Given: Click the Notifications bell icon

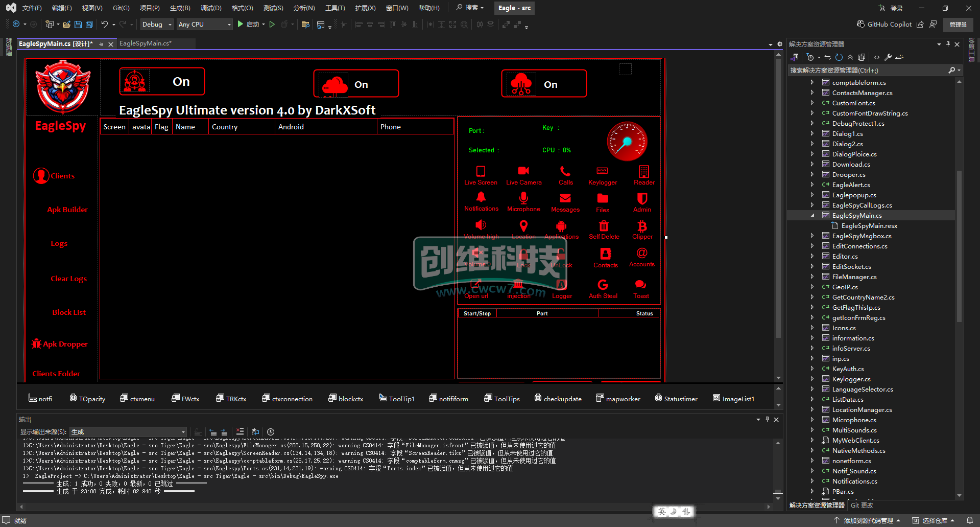Looking at the screenshot, I should [x=481, y=197].
